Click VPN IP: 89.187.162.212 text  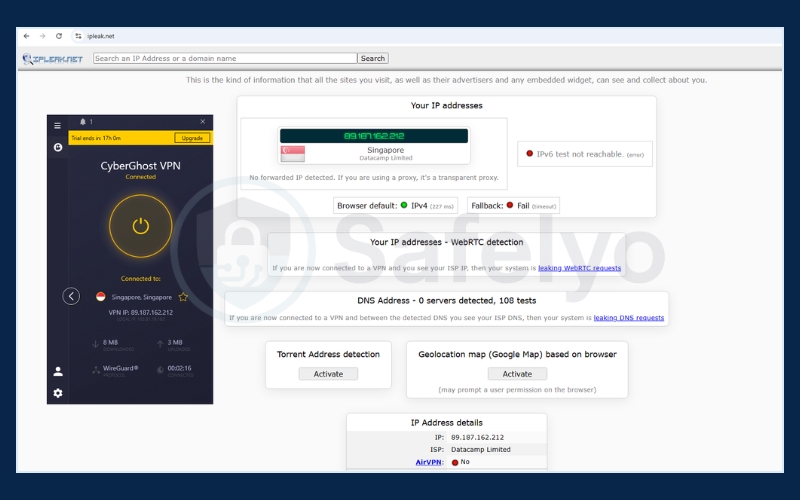click(x=141, y=312)
